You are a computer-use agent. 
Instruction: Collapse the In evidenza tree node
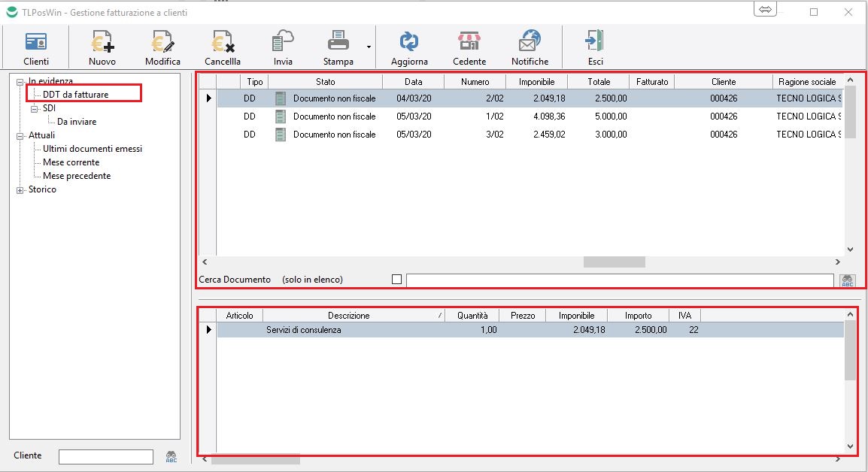pos(20,81)
